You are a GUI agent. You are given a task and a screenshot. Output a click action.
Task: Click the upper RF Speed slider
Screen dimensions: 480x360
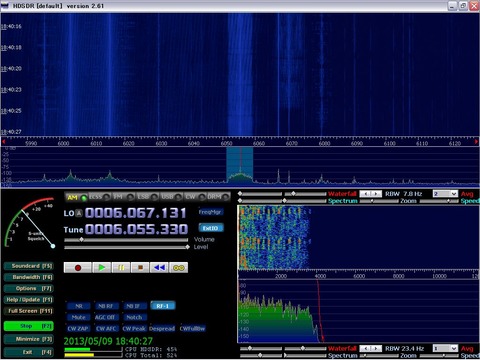pyautogui.click(x=439, y=201)
